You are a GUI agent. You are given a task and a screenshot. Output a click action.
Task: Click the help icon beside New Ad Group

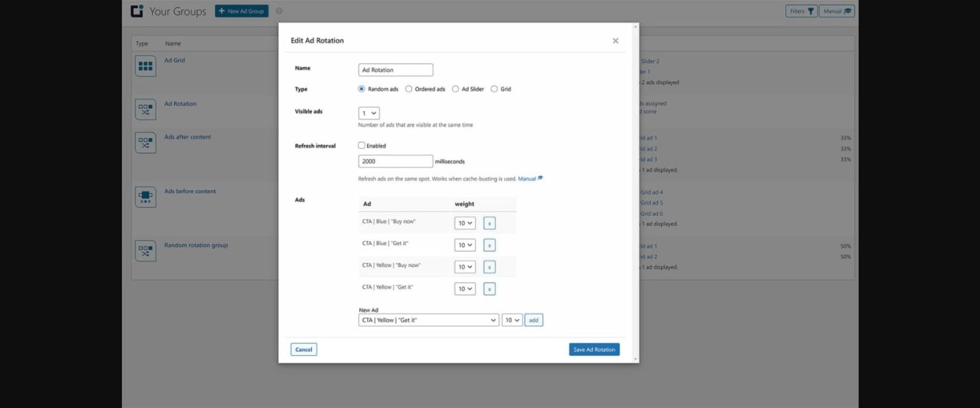point(279,11)
